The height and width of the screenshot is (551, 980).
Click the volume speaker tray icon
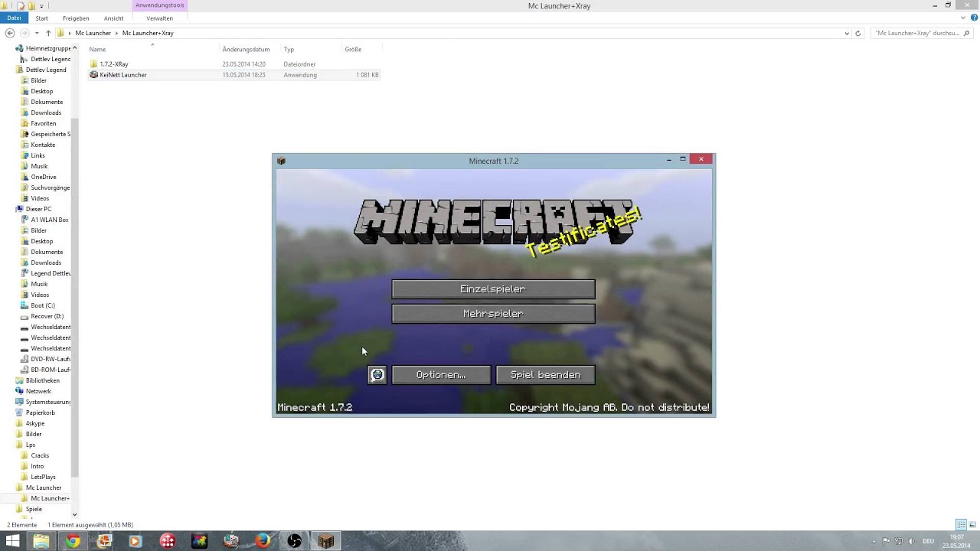point(911,541)
